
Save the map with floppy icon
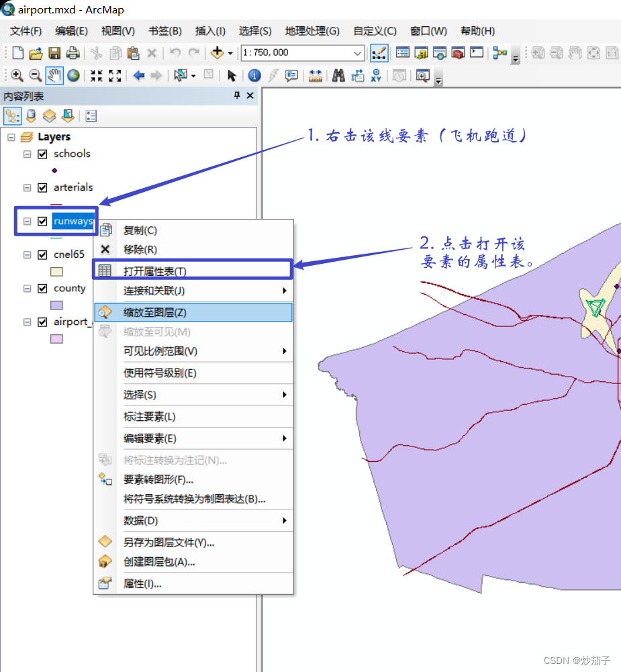(x=54, y=53)
